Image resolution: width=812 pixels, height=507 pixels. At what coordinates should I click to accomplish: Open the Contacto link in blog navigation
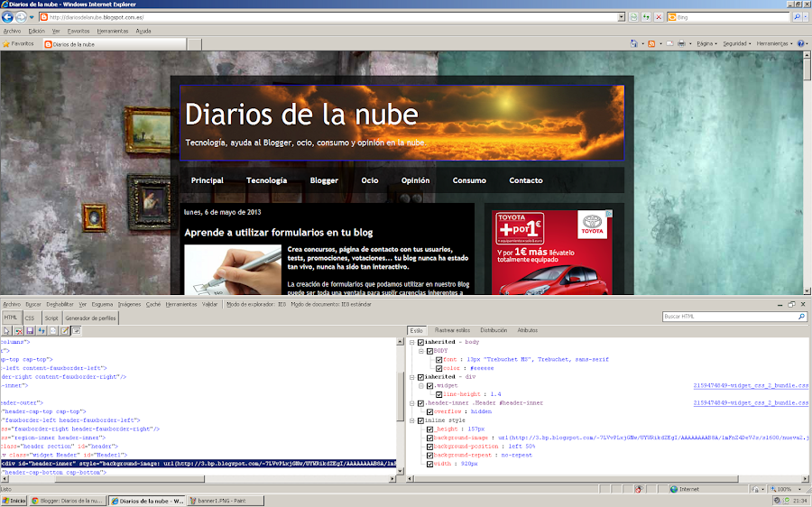526,180
